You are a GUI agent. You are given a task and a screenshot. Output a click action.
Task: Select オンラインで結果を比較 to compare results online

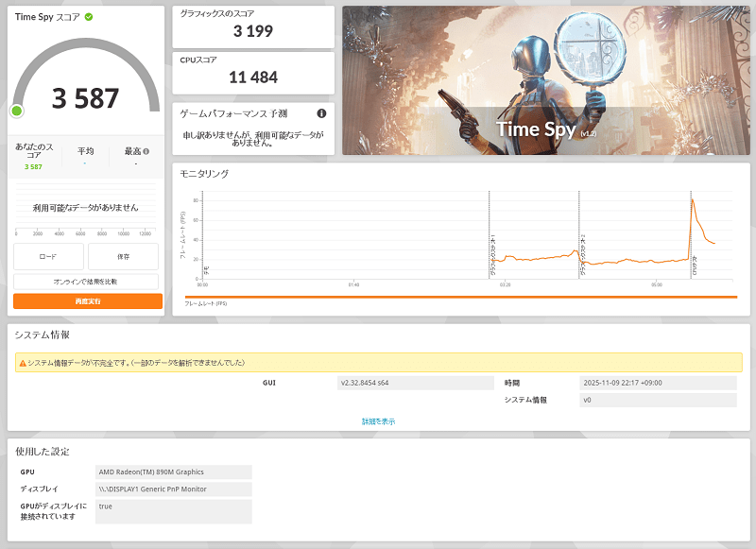[86, 282]
